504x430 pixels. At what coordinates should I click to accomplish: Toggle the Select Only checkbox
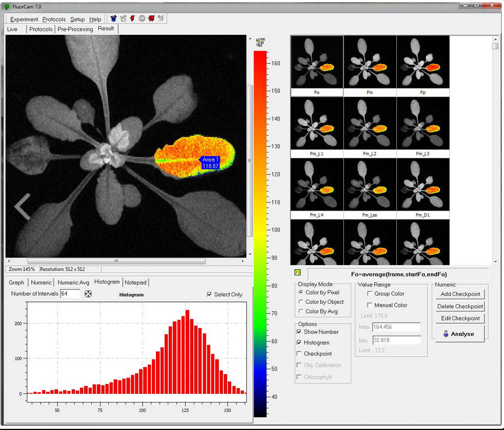(x=210, y=294)
